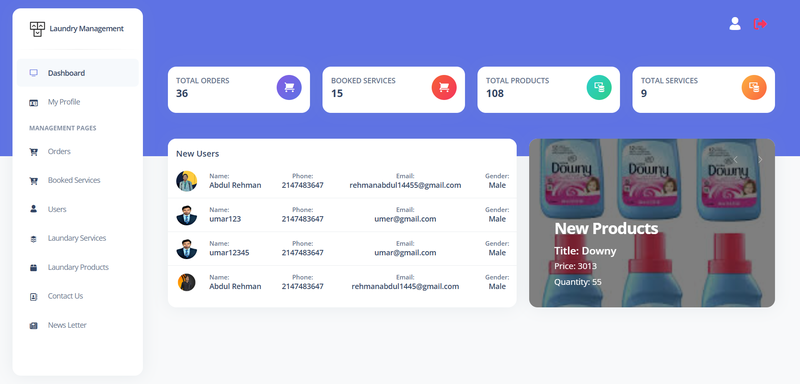The height and width of the screenshot is (384, 800).
Task: Open the user account profile icon
Action: click(x=735, y=23)
